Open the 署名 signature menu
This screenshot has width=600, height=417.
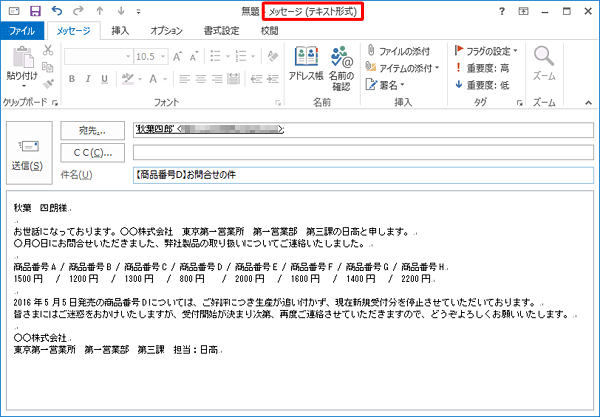click(385, 85)
